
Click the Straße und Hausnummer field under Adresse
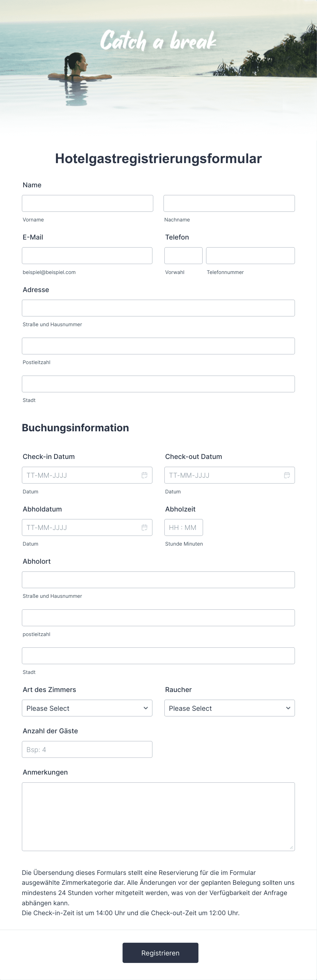[x=158, y=308]
